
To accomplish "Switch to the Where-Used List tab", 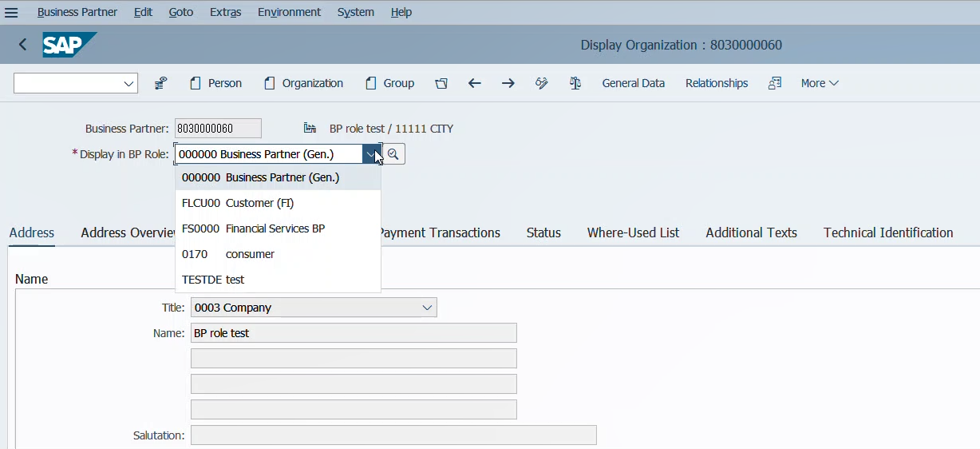I will (633, 232).
